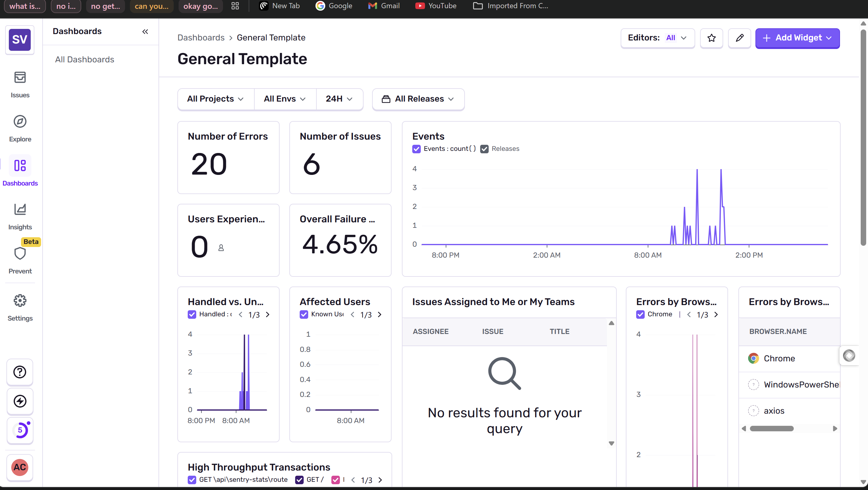Collapse the Dashboards side panel
Image resolution: width=868 pixels, height=490 pixels.
pyautogui.click(x=145, y=32)
